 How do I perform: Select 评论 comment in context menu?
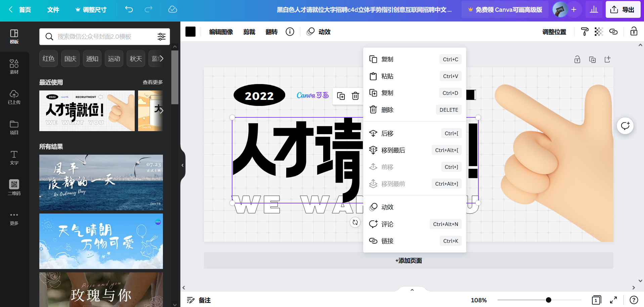pos(415,224)
